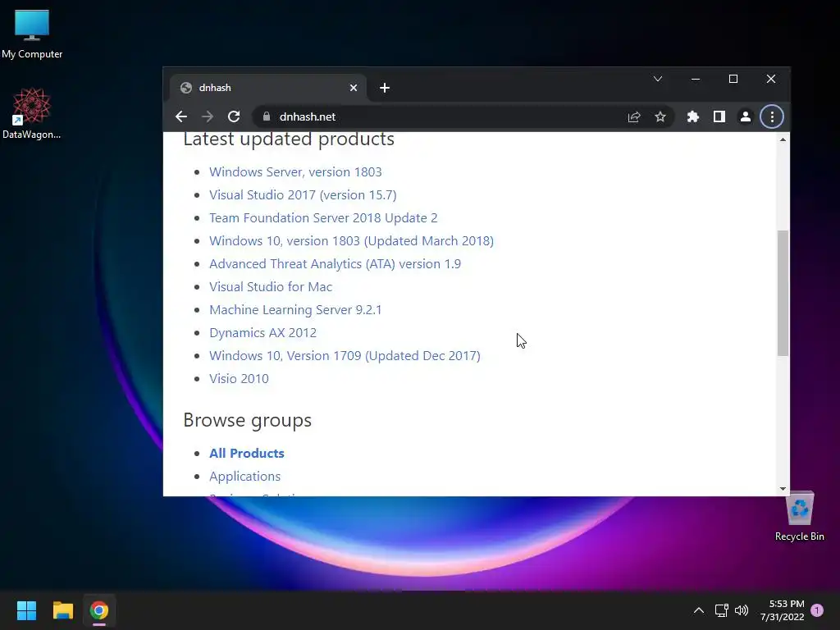Click the 'Latest updated products' heading
Image resolution: width=840 pixels, height=630 pixels.
[289, 139]
